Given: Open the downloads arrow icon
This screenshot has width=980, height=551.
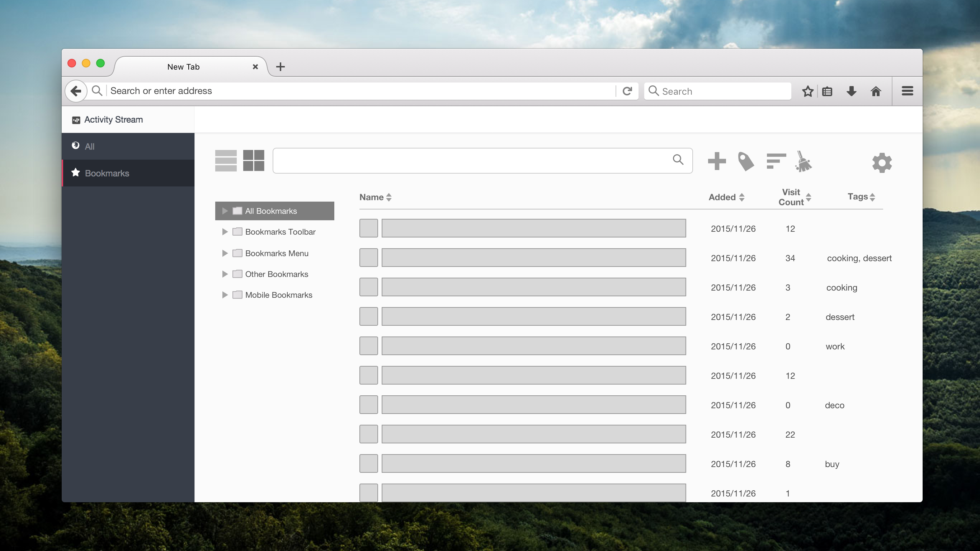Looking at the screenshot, I should 852,91.
